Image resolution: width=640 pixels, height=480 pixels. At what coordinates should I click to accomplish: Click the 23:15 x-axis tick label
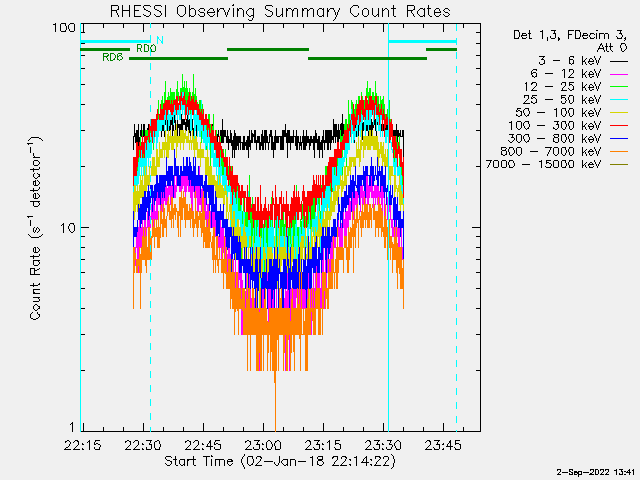[x=323, y=445]
